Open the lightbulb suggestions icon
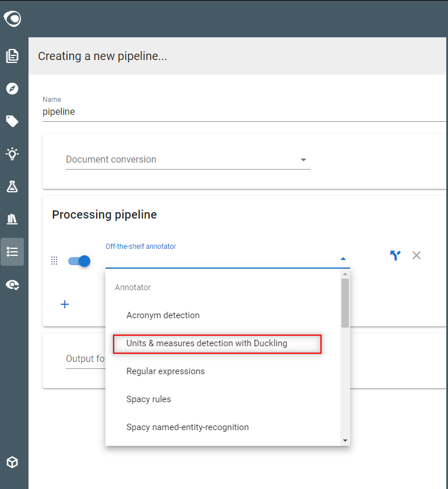448x489 pixels. point(12,154)
